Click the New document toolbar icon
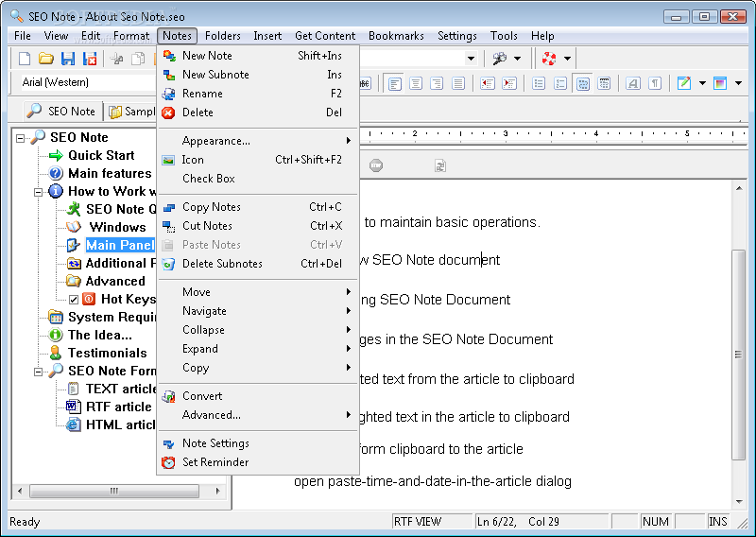This screenshot has width=756, height=537. tap(25, 59)
